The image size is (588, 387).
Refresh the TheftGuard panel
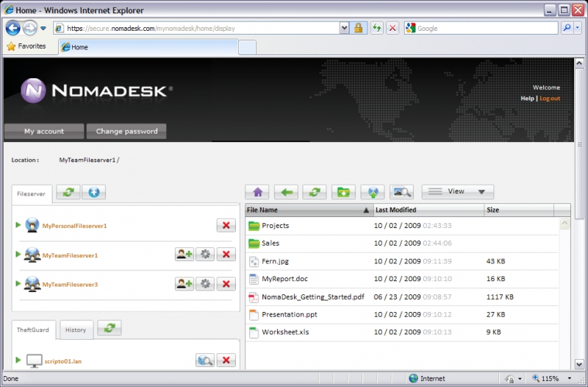coord(110,328)
